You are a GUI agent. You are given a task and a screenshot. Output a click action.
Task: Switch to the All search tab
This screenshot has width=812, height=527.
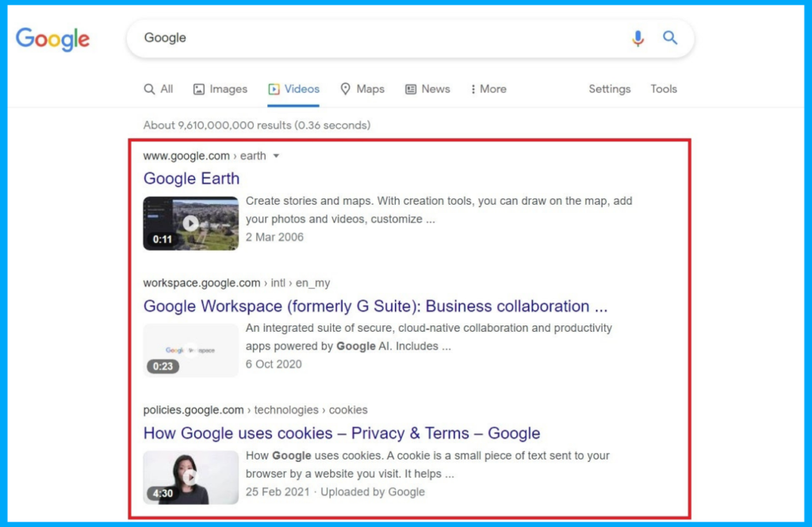coord(158,89)
